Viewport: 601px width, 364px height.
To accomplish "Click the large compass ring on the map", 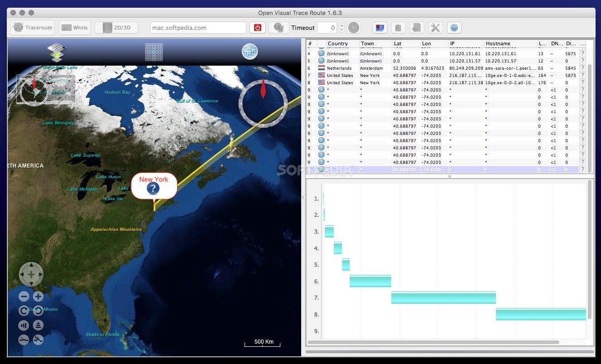I will click(x=263, y=104).
